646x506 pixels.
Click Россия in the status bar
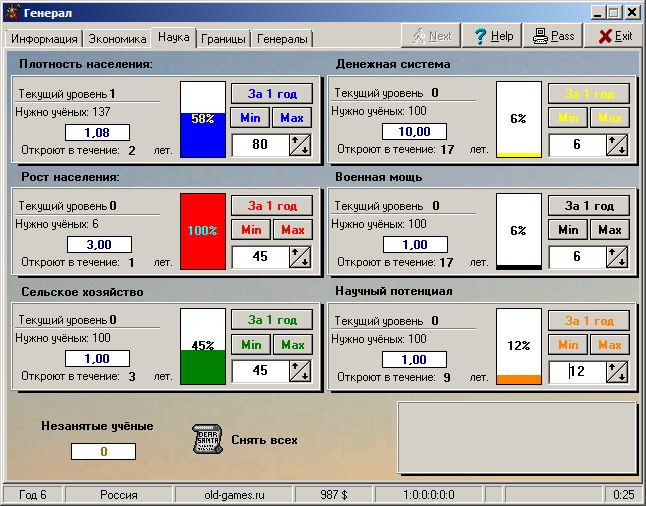point(119,494)
